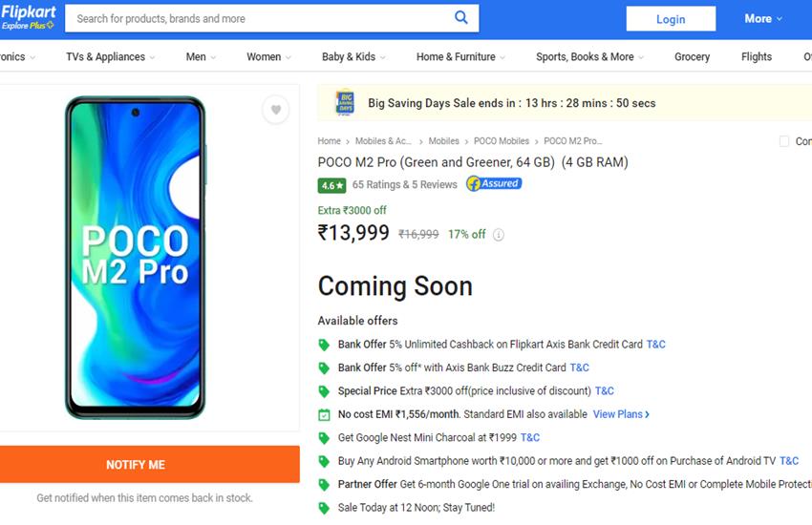
Task: Click the Coming Soon heading
Action: pyautogui.click(x=395, y=286)
